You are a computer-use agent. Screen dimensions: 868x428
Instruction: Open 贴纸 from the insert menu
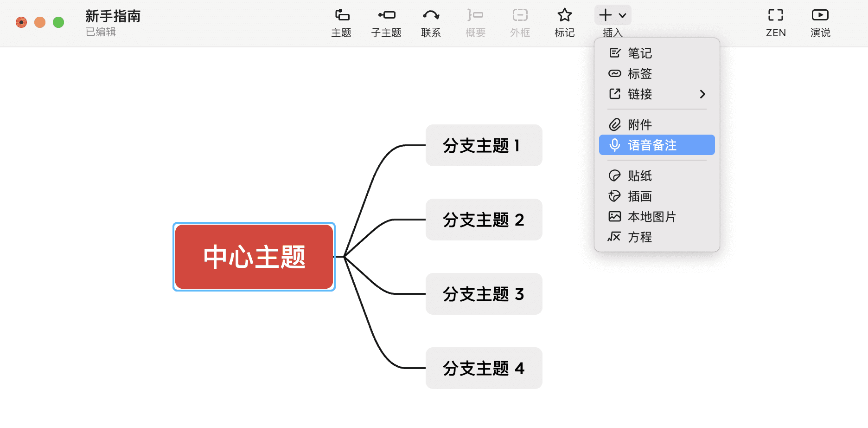pos(639,175)
